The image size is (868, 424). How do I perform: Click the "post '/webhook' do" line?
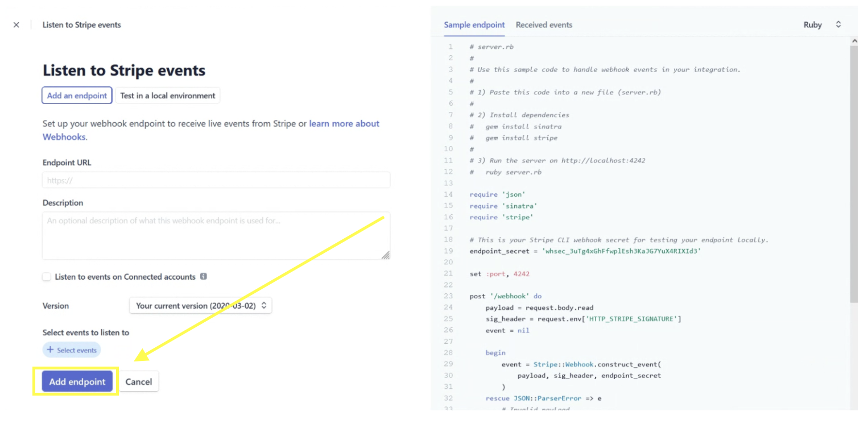point(506,296)
